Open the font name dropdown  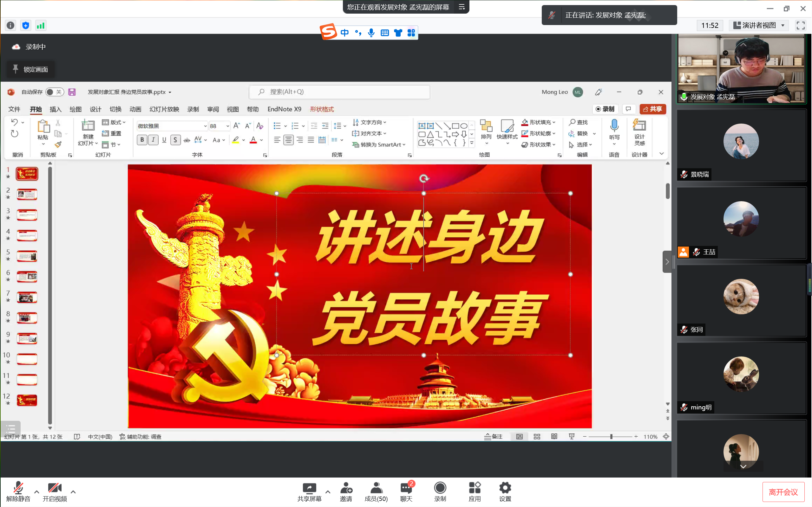click(205, 126)
